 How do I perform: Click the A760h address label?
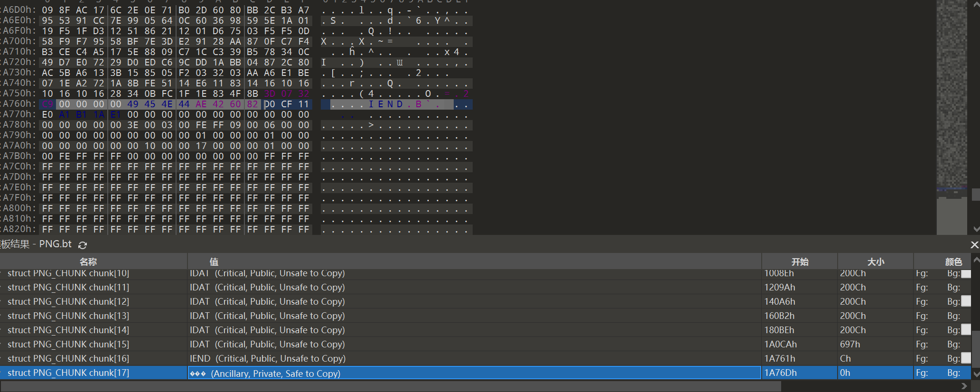[19, 104]
